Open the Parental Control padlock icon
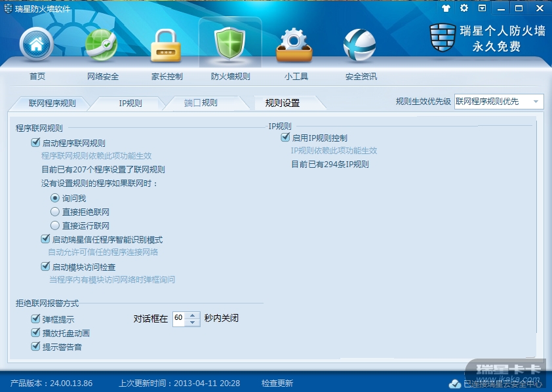Image resolution: width=552 pixels, height=392 pixels. point(166,46)
